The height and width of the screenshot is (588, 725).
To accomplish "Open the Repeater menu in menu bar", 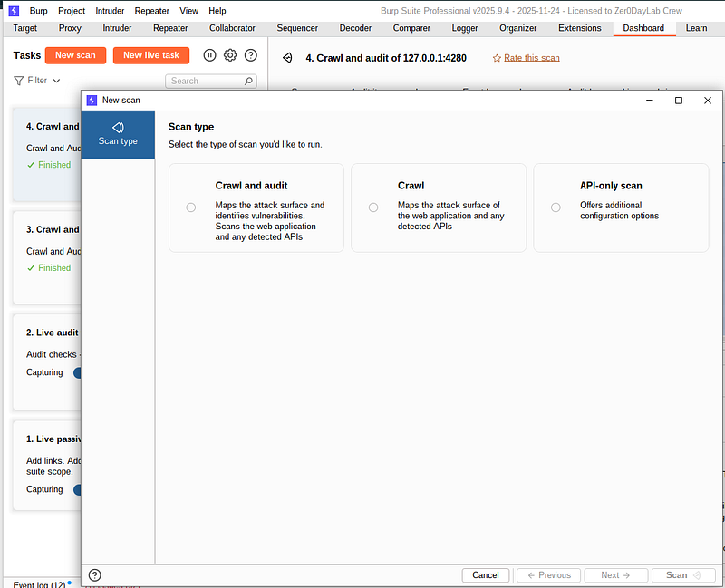I will 151,11.
